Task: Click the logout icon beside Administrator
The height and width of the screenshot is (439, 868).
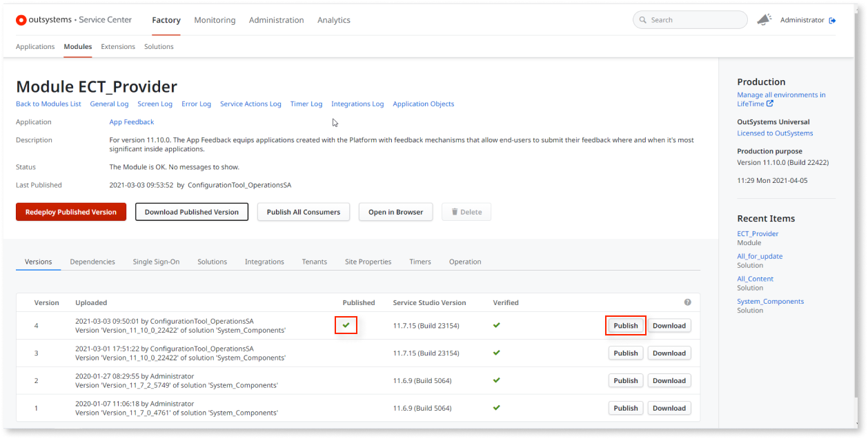Action: (x=834, y=20)
